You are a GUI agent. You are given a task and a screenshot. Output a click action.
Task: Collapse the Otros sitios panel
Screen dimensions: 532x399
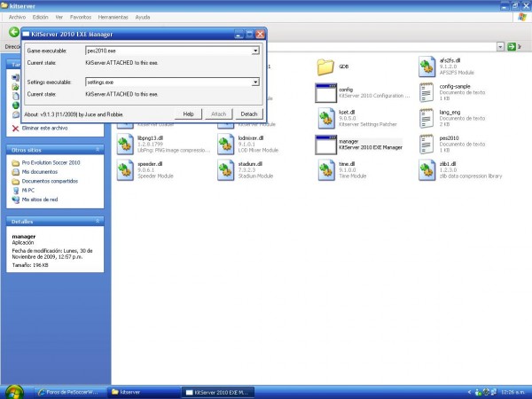tap(98, 150)
